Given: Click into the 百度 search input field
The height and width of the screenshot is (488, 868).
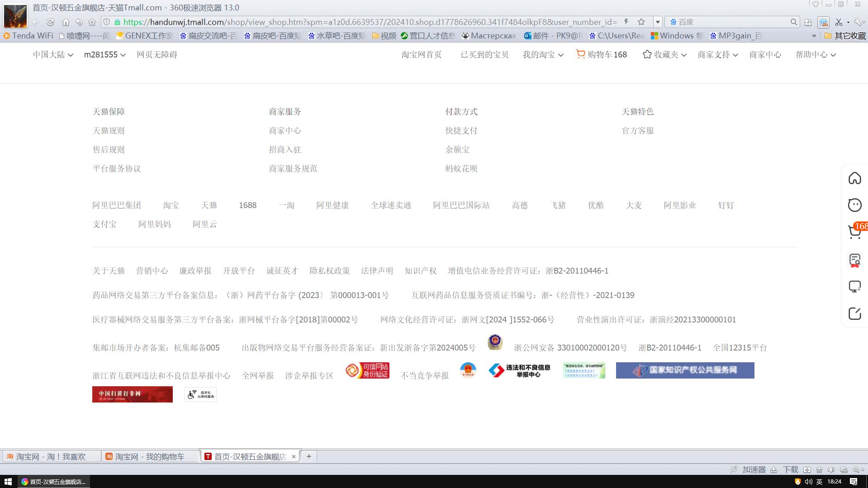Looking at the screenshot, I should [x=732, y=22].
